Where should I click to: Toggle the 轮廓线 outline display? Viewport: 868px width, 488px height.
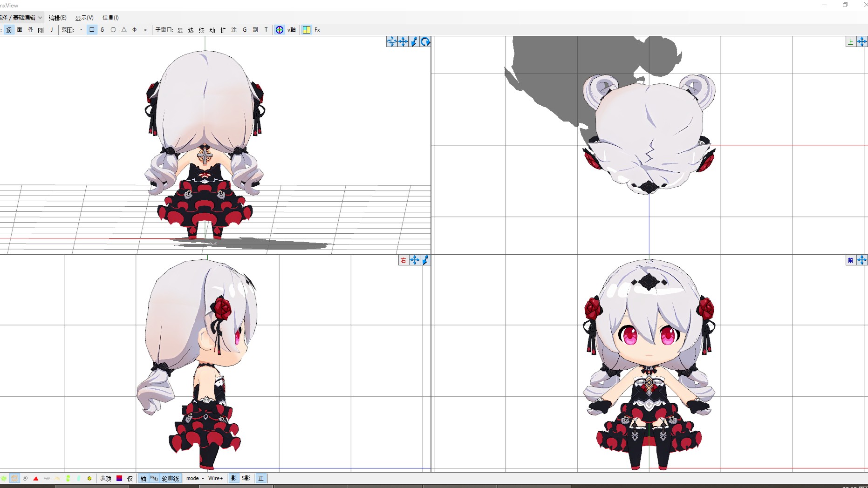tap(170, 478)
